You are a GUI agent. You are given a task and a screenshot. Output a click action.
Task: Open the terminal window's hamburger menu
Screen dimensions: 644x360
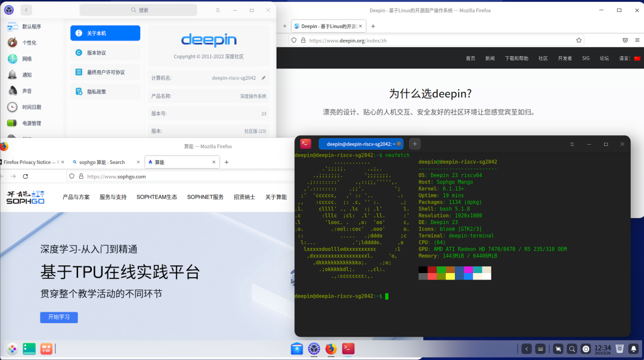[x=572, y=144]
